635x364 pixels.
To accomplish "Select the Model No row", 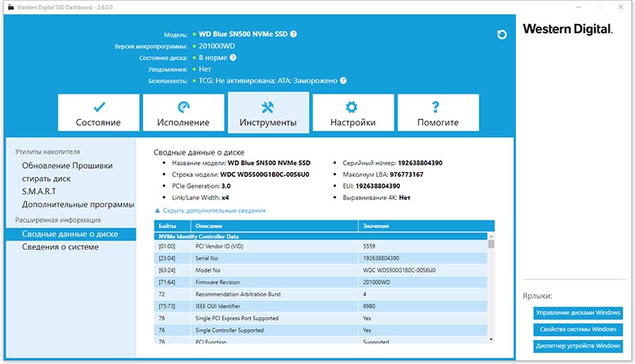I will tap(321, 270).
